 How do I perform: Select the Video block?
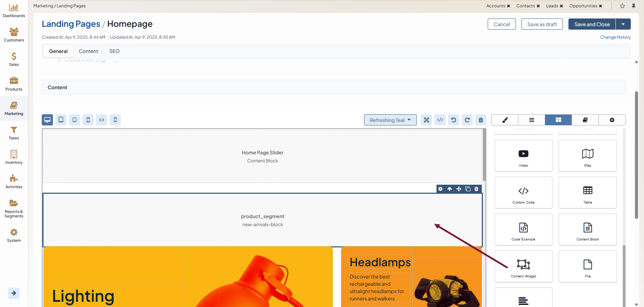pos(524,156)
